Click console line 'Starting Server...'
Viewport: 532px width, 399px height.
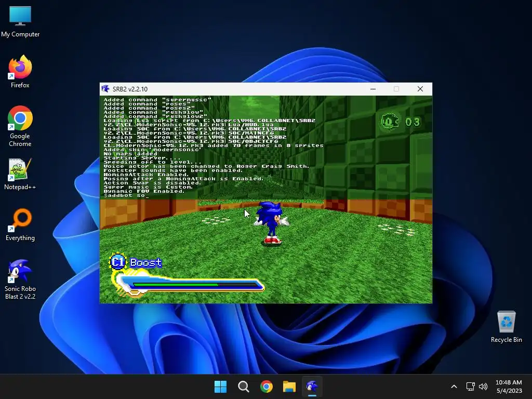[x=142, y=158]
